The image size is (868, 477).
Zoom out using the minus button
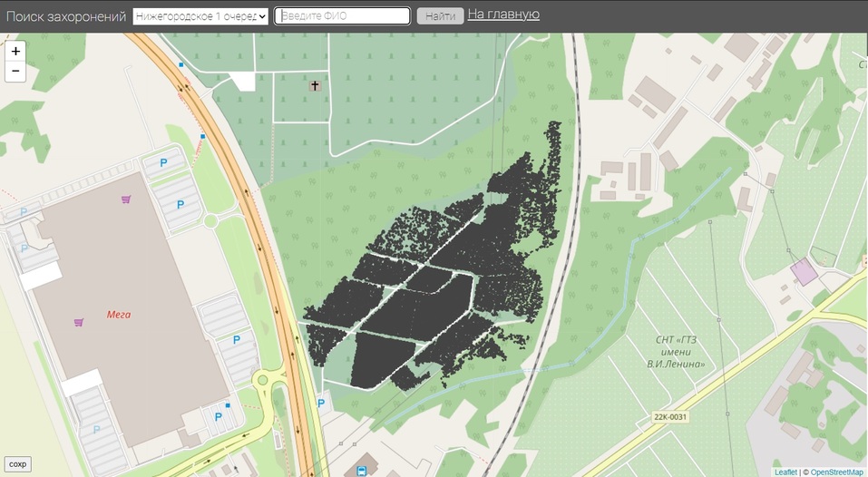[15, 72]
